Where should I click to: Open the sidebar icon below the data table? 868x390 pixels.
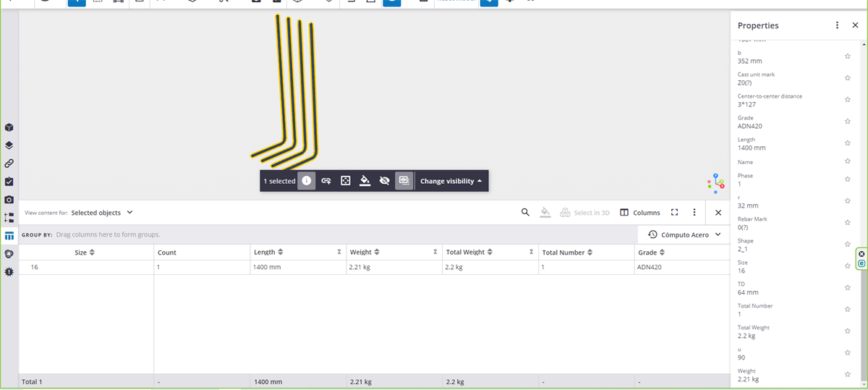(9, 254)
